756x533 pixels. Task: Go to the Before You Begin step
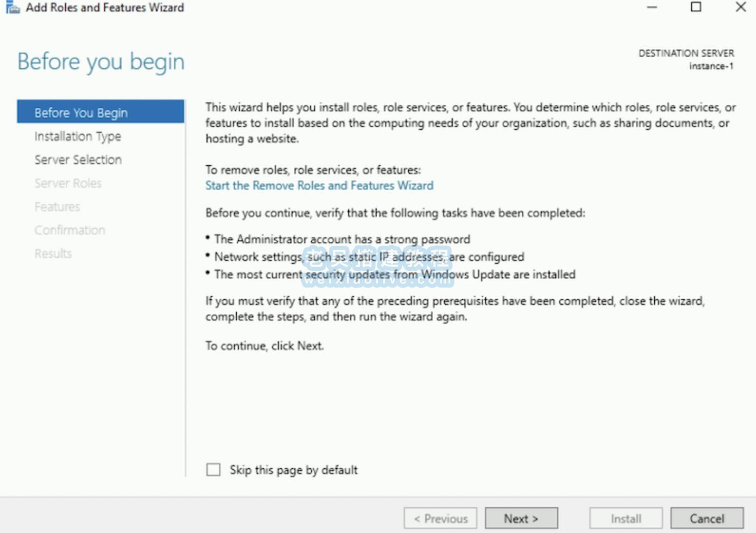(81, 112)
